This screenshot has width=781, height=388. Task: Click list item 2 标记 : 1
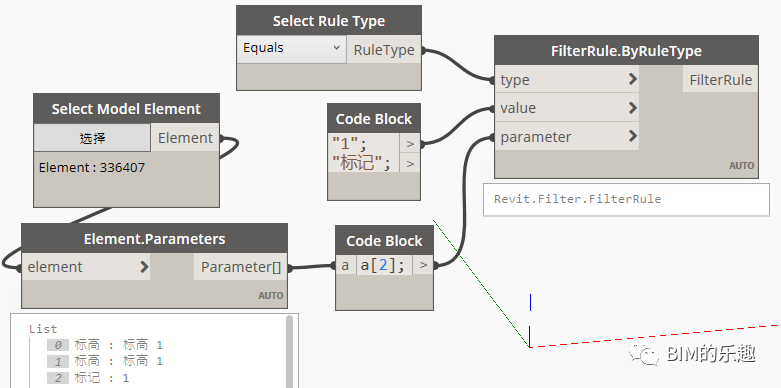point(102,378)
